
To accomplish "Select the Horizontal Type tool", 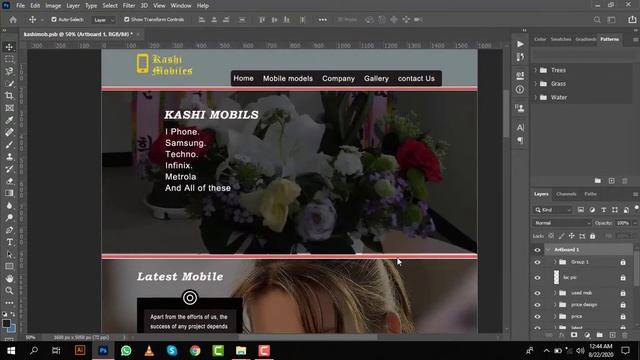I will click(9, 242).
